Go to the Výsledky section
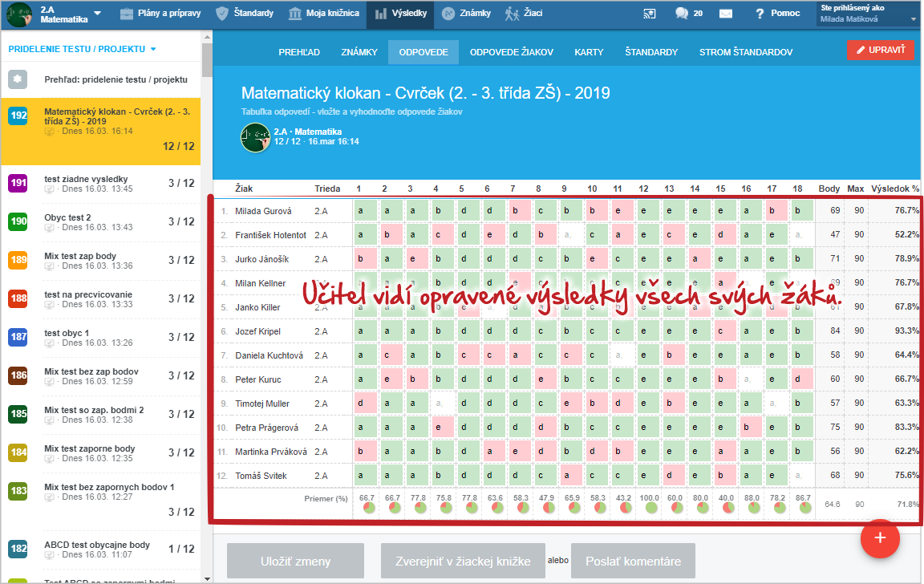The height and width of the screenshot is (584, 924). coord(400,14)
